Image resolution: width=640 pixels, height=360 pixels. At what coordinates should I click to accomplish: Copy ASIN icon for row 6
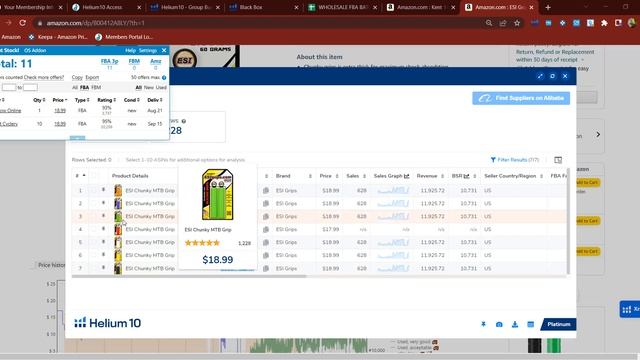pos(266,255)
